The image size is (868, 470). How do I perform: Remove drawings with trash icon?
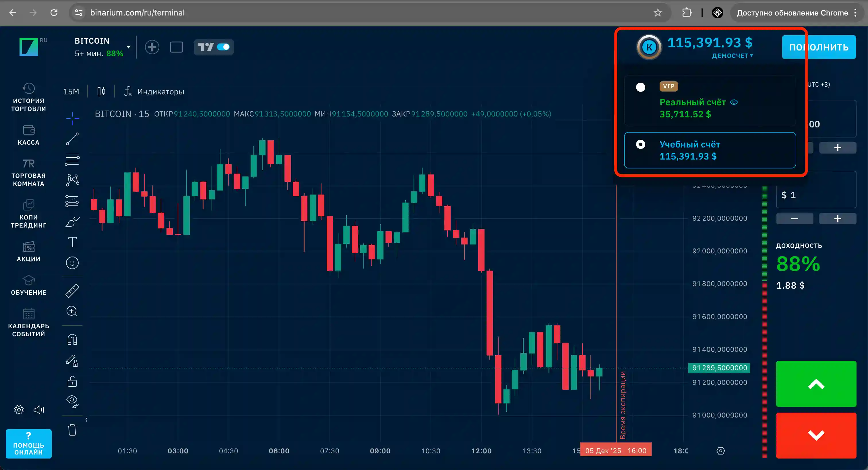point(72,430)
